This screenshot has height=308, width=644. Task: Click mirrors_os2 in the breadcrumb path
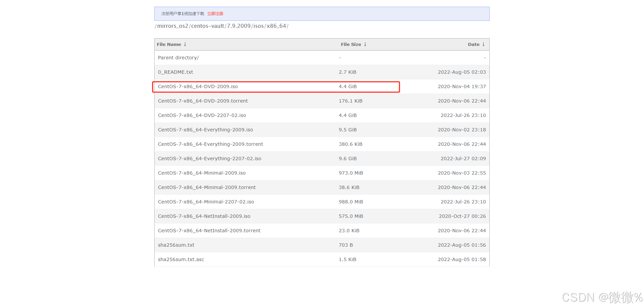coord(173,26)
